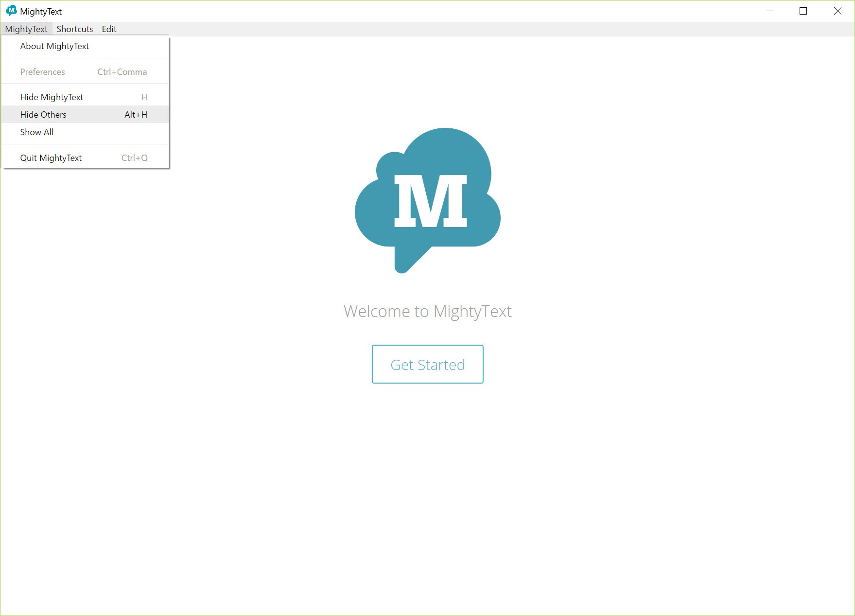Select the Preferences menu entry
The height and width of the screenshot is (616, 855).
[43, 72]
